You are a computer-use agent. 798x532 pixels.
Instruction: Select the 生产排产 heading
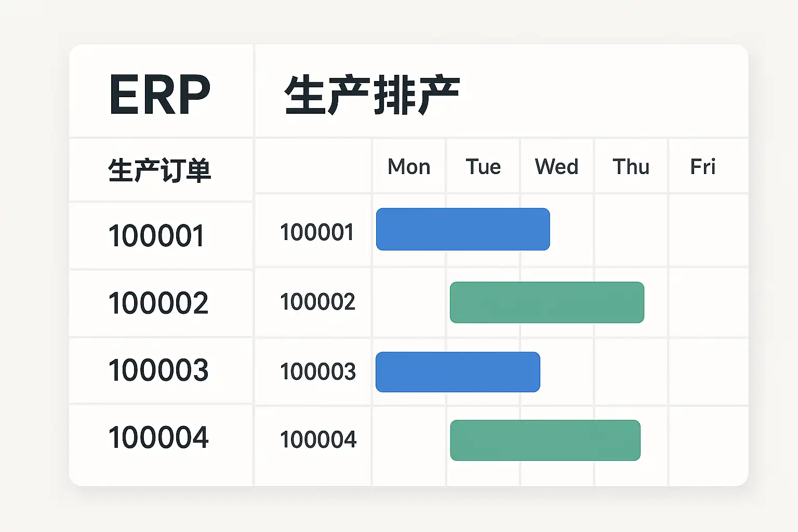pyautogui.click(x=372, y=95)
